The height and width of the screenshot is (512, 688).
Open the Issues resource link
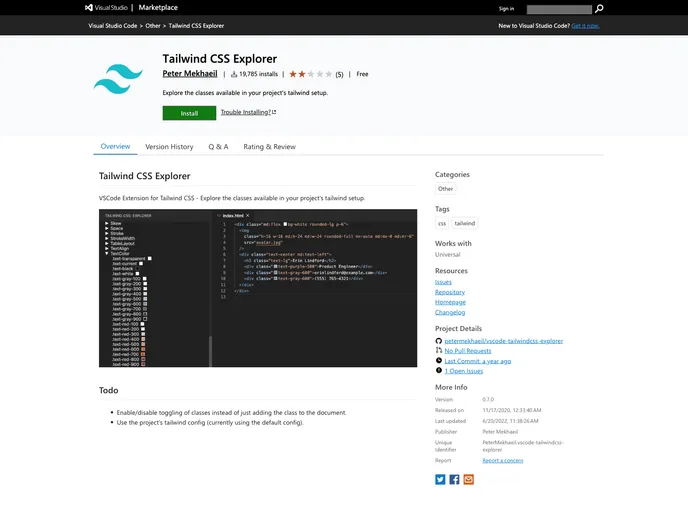pyautogui.click(x=443, y=282)
